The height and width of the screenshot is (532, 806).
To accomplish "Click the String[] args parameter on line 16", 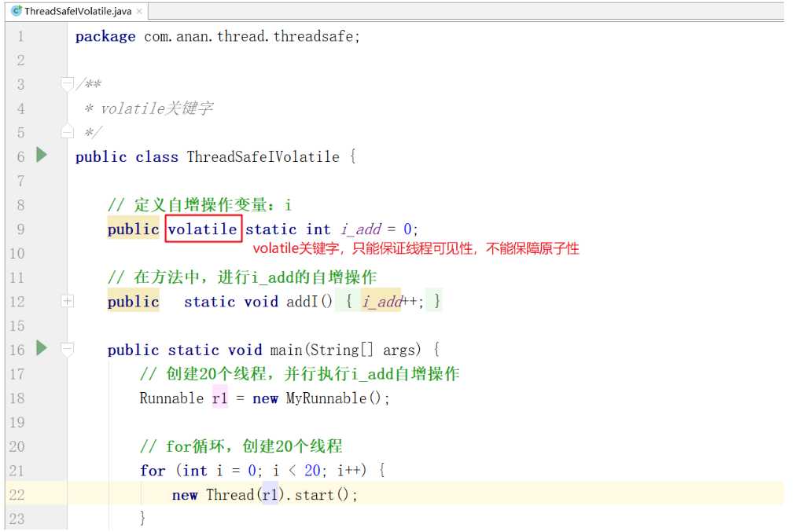I will (366, 350).
